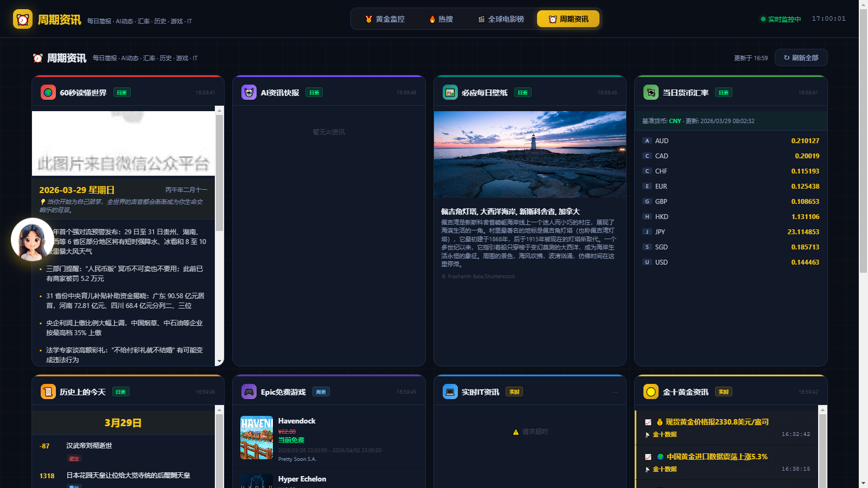
Task: Click the 实时监控中 status indicator
Action: [x=781, y=20]
